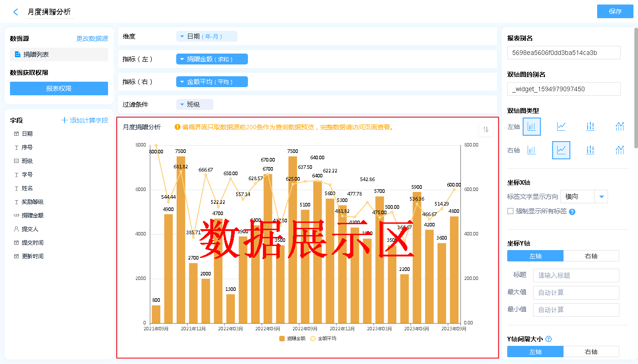This screenshot has height=364, width=638.
Task: Click the back arrow beside 月度捐赠分析
Action: point(16,12)
